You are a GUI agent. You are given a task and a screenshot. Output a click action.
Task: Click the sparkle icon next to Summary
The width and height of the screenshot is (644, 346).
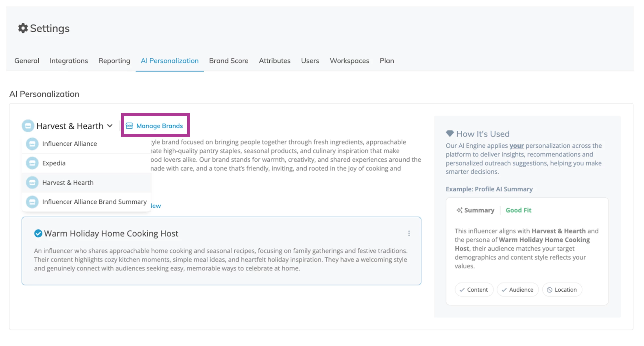[x=459, y=210]
